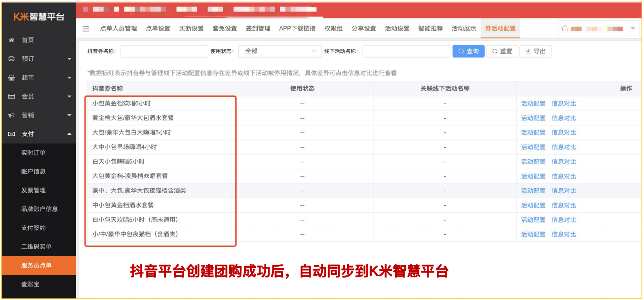Open 支付签约 submenu item
The image size is (644, 300).
(x=33, y=228)
